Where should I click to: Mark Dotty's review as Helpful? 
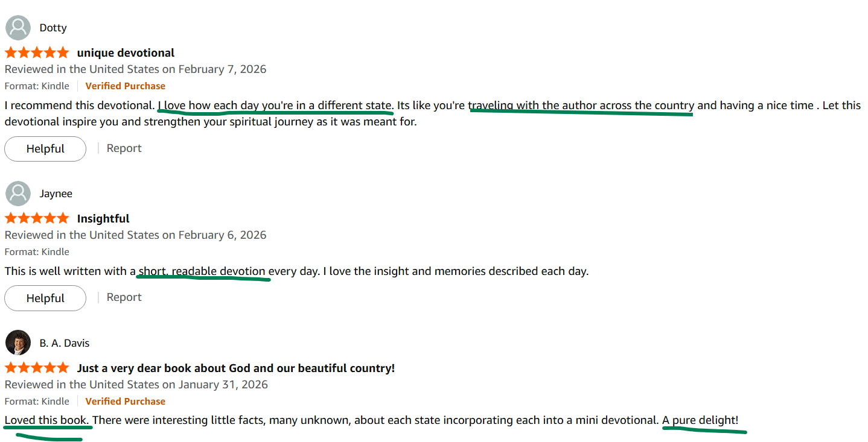point(45,149)
